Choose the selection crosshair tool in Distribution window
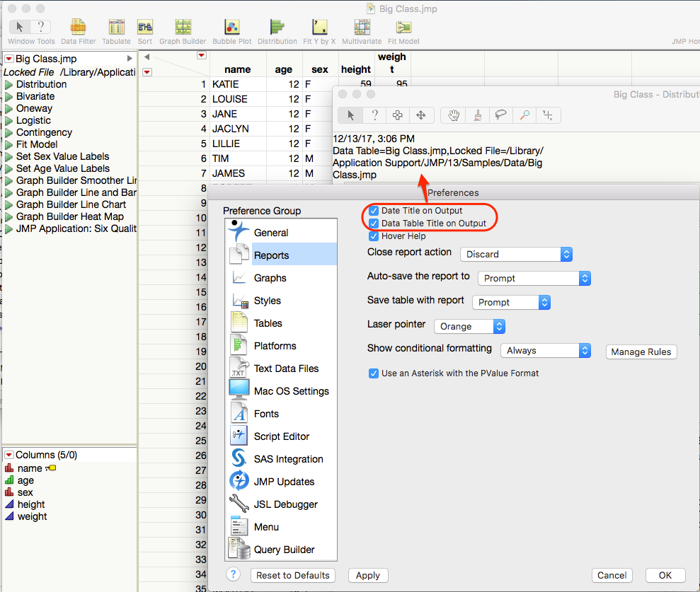This screenshot has height=592, width=700. pos(397,115)
